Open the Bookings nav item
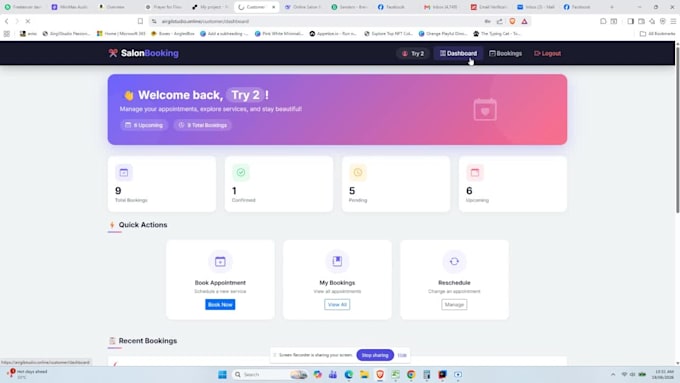 (x=505, y=53)
